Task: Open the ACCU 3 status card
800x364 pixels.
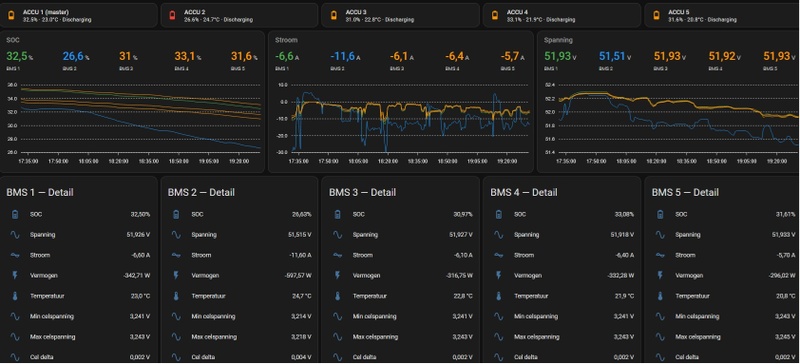Action: click(x=401, y=15)
